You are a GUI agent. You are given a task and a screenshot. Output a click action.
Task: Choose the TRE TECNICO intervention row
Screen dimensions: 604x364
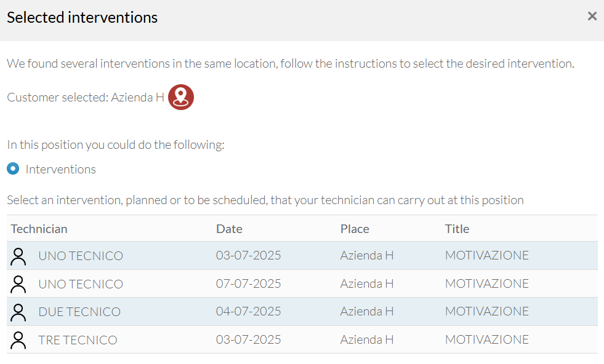(302, 340)
